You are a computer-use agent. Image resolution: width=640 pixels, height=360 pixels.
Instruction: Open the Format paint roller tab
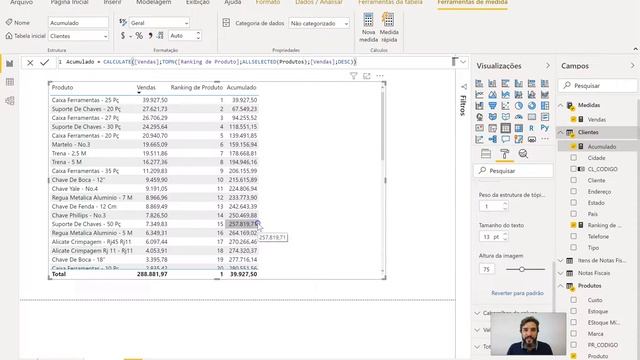click(x=504, y=154)
